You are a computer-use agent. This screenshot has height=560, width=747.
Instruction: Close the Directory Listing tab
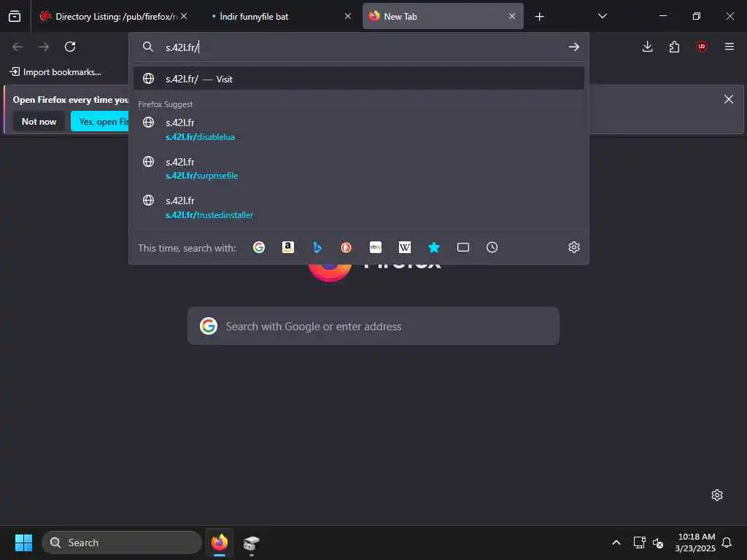click(x=184, y=17)
